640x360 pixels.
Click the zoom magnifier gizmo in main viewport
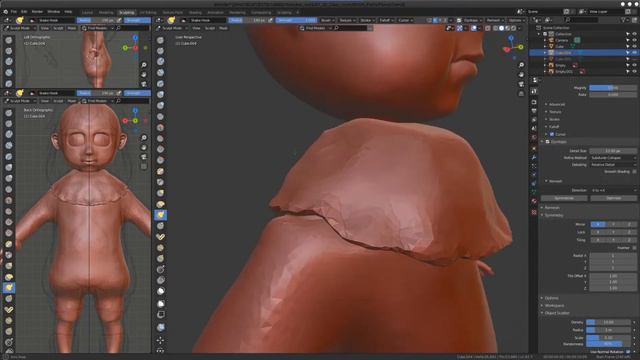521,65
